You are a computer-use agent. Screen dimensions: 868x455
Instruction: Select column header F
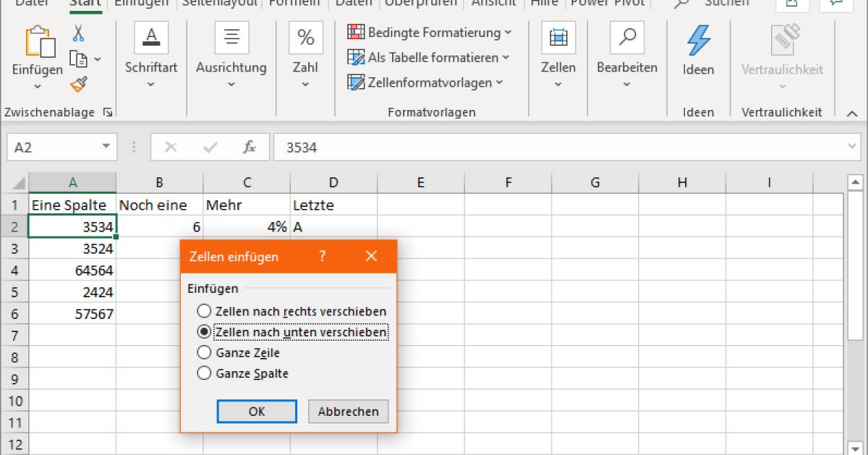tap(508, 183)
